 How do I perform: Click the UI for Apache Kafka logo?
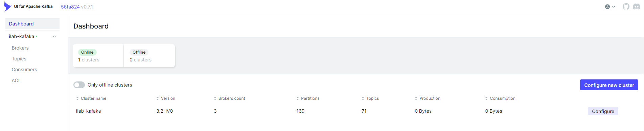pyautogui.click(x=7, y=6)
